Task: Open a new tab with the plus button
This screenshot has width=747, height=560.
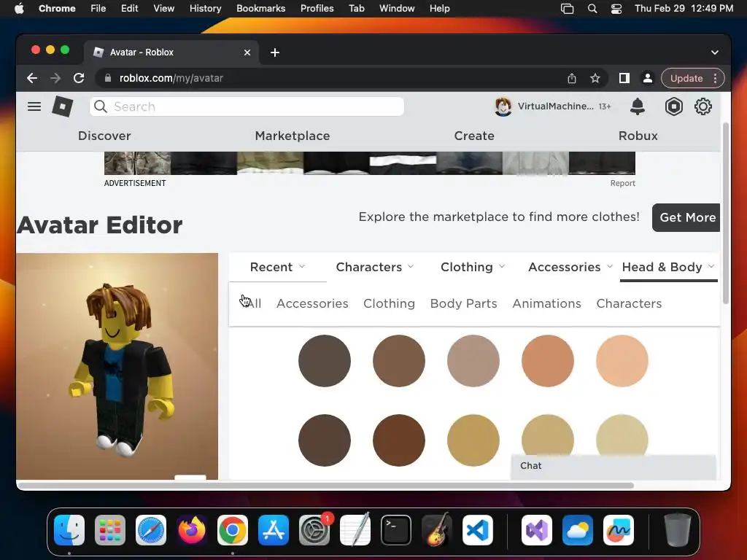Action: pos(275,52)
